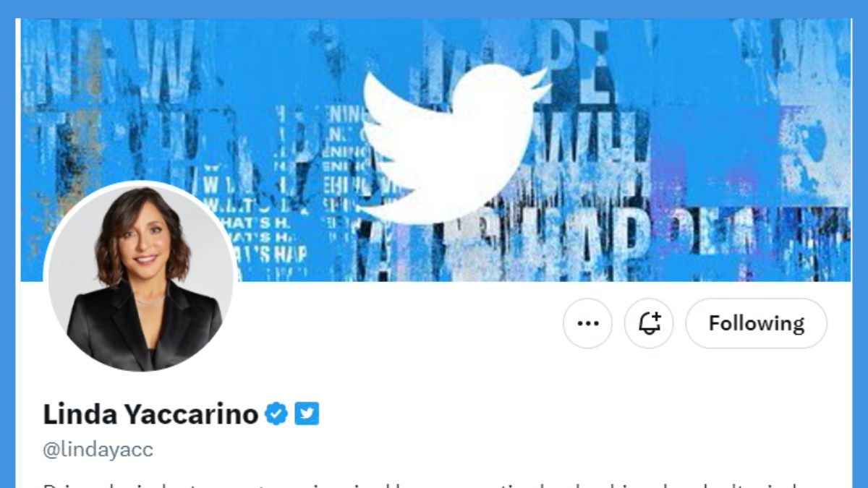Click the blue verified checkmark badge
Image resolution: width=868 pixels, height=488 pixels.
(x=276, y=414)
